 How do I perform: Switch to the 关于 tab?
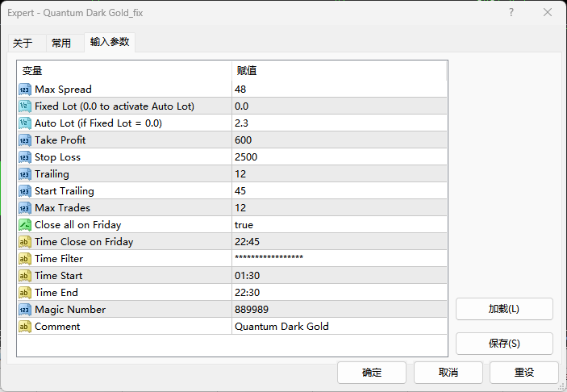tap(23, 44)
